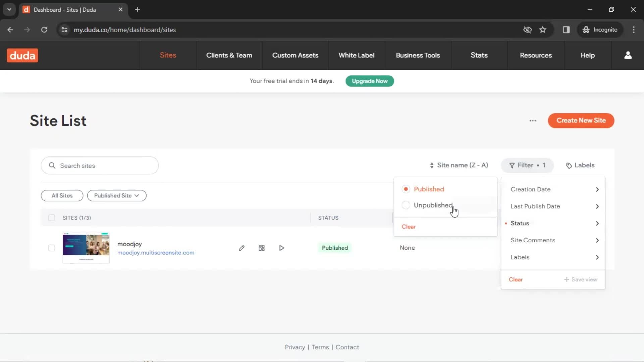Select the All Sites view
Viewport: 644px width, 362px height.
tap(62, 195)
